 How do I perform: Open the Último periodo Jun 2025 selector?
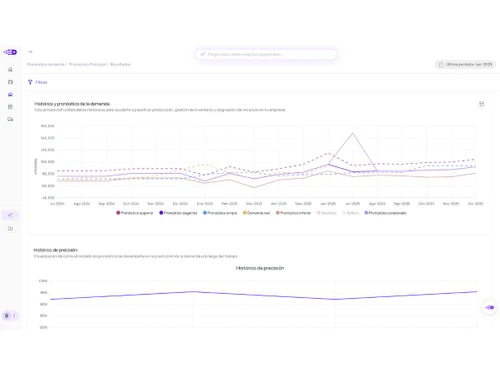(465, 64)
